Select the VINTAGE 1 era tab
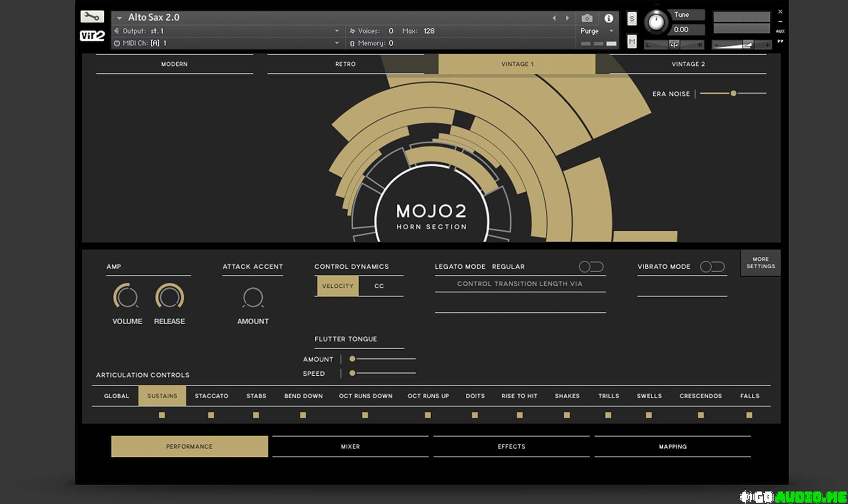Viewport: 848px width, 504px height. coord(517,64)
